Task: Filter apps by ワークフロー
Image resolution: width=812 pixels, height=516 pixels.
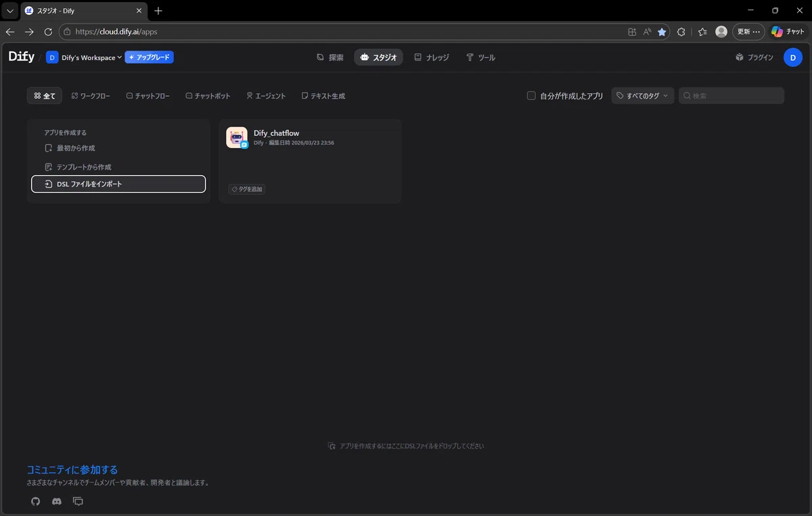Action: click(91, 96)
